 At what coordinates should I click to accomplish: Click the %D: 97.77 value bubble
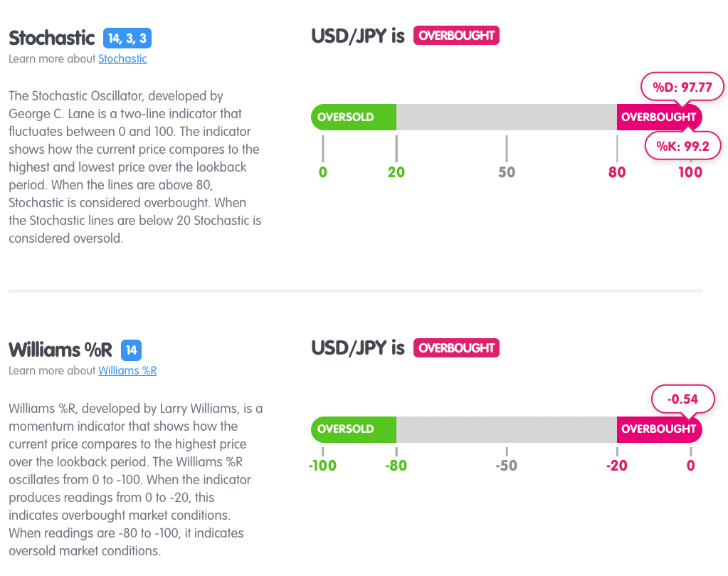(x=682, y=87)
